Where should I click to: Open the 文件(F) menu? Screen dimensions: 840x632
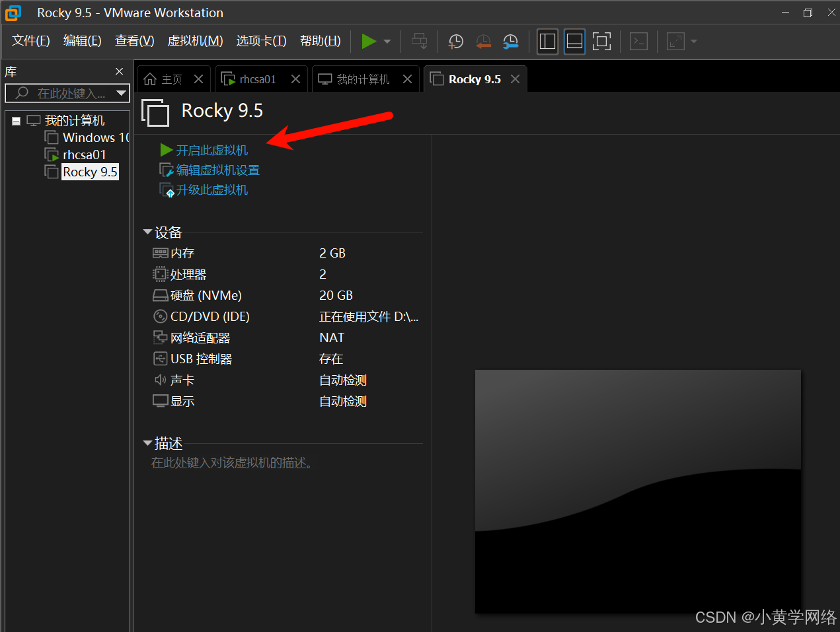31,41
